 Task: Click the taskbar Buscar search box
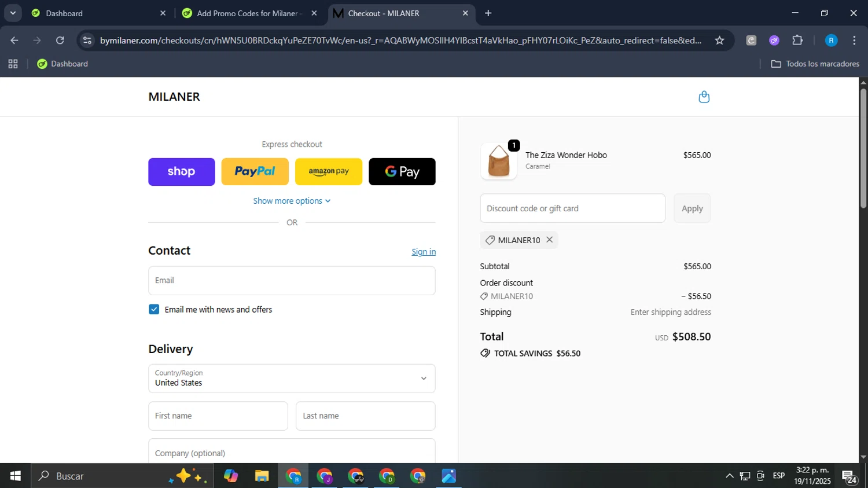122,476
